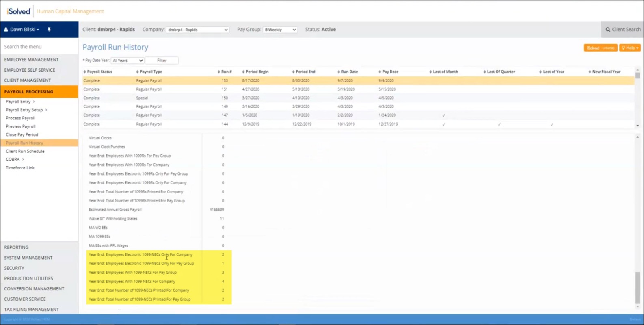Sort by the Payroll Status column

point(99,71)
